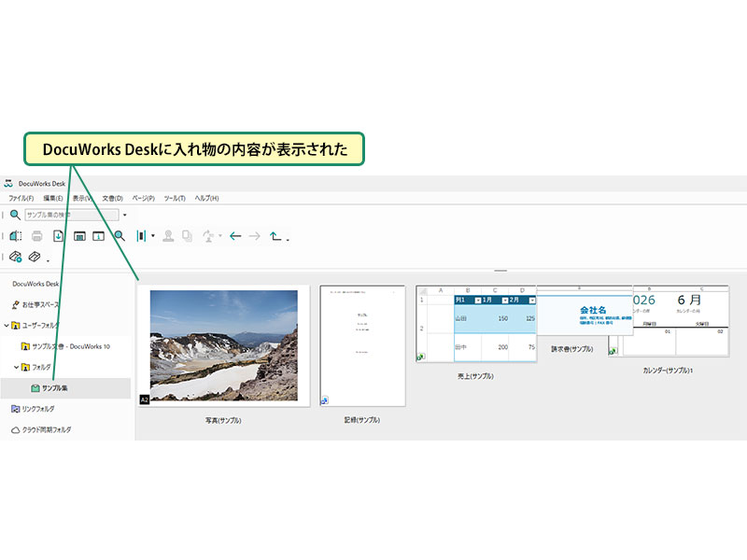The image size is (747, 560).
Task: Click the create new tray icon with plus
Action: tap(15, 258)
